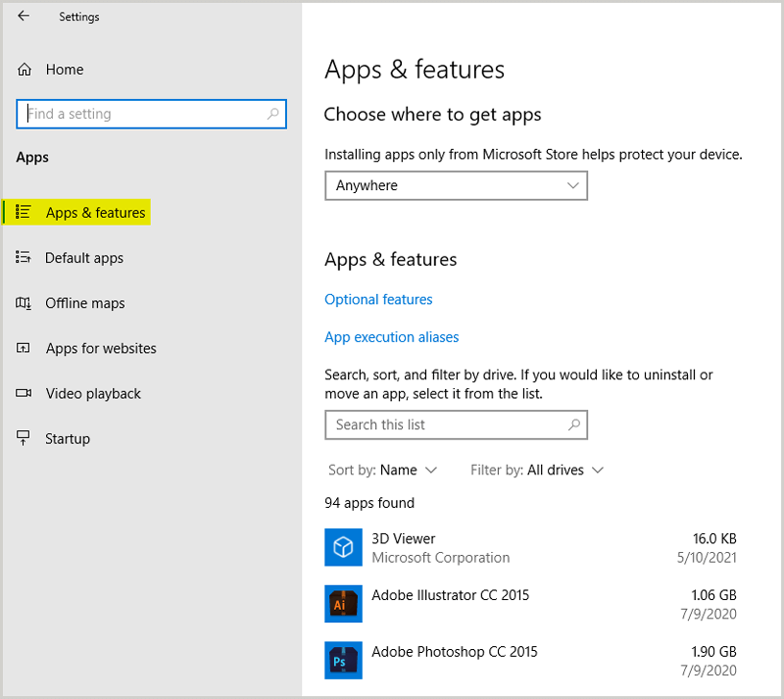784x699 pixels.
Task: Open the Anywhere app source dropdown
Action: pyautogui.click(x=456, y=185)
